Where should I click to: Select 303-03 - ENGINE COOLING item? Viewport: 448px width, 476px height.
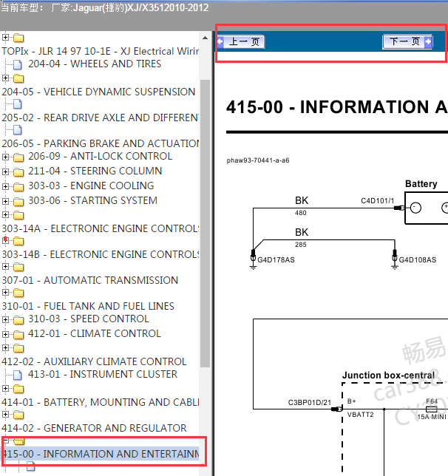(91, 186)
